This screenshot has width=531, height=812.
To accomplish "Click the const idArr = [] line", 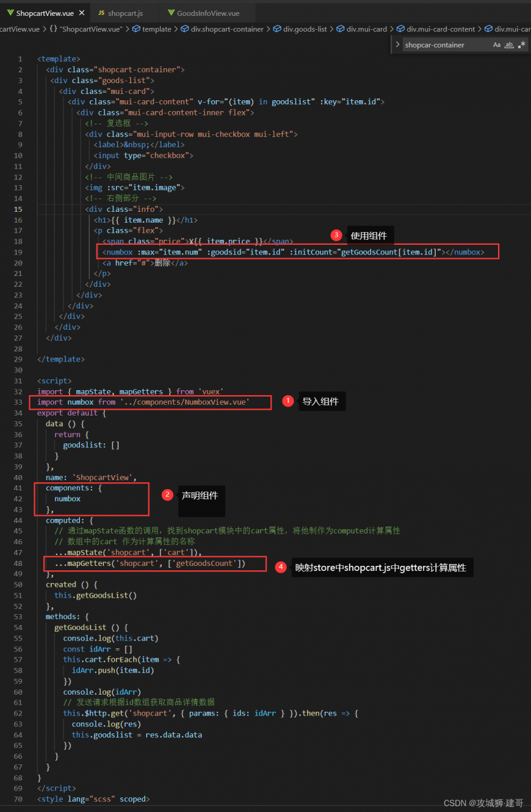I will (x=98, y=649).
